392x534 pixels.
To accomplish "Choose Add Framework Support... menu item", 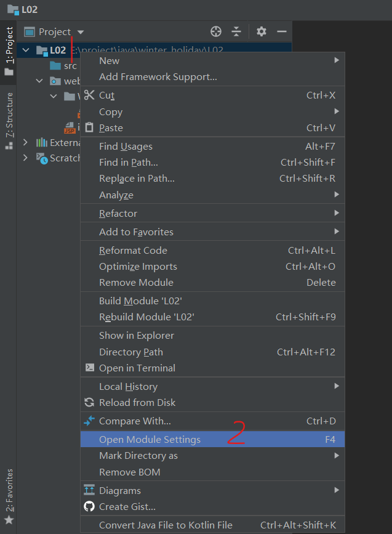I will tap(213, 77).
